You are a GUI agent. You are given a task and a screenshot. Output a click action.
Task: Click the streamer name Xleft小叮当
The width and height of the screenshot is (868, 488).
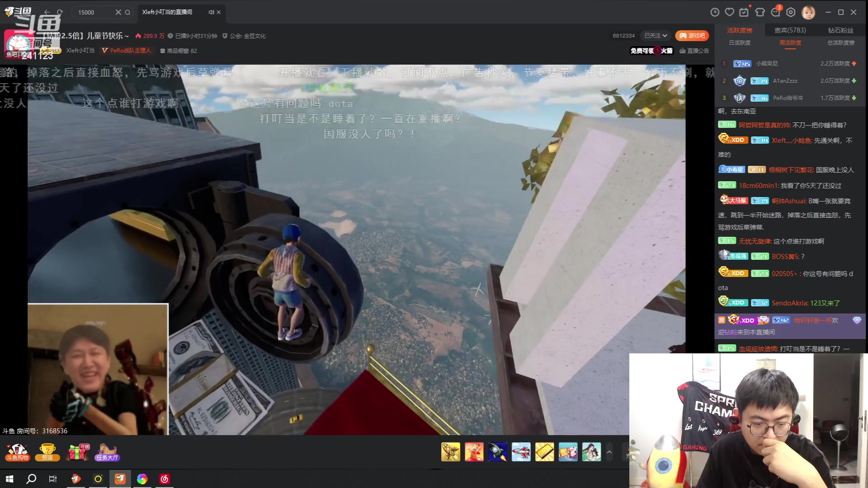point(80,51)
